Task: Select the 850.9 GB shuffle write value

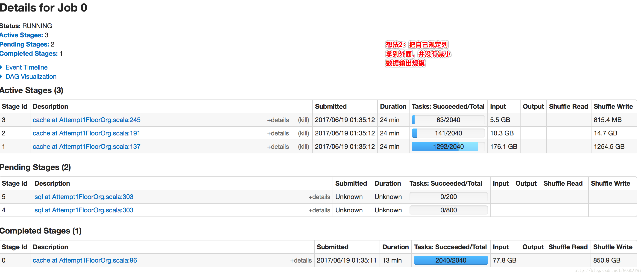Action: coord(607,260)
